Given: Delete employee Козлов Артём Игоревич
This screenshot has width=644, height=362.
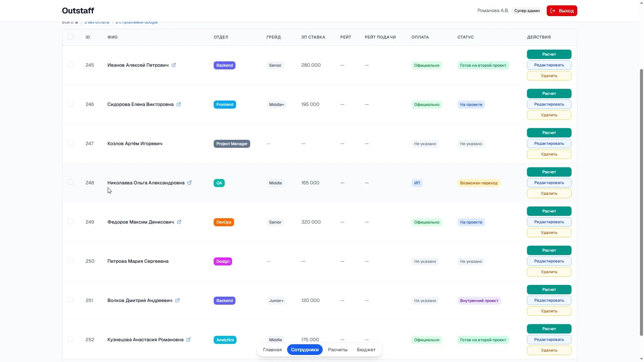Looking at the screenshot, I should 549,154.
